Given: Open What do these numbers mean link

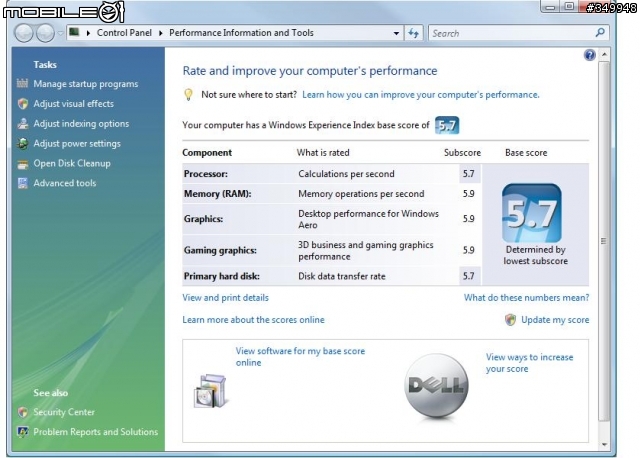Looking at the screenshot, I should point(526,298).
